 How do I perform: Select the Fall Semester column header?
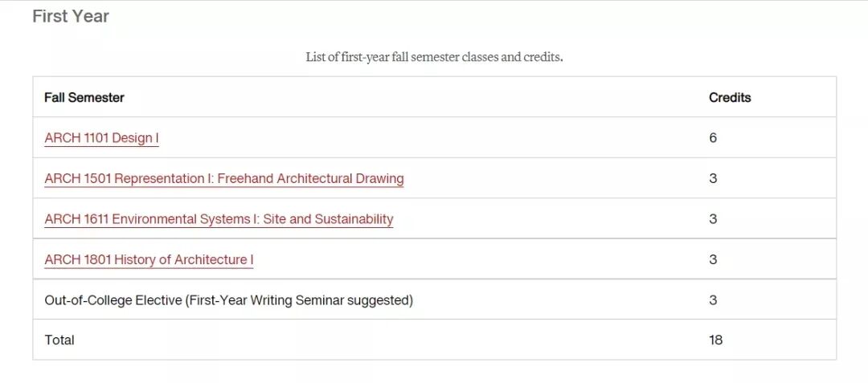pos(84,97)
